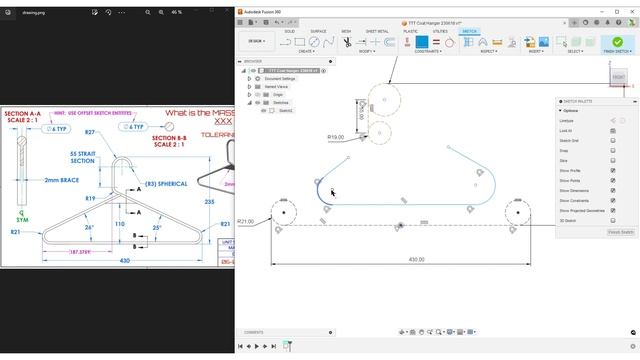Play the design timeline

pos(256,346)
